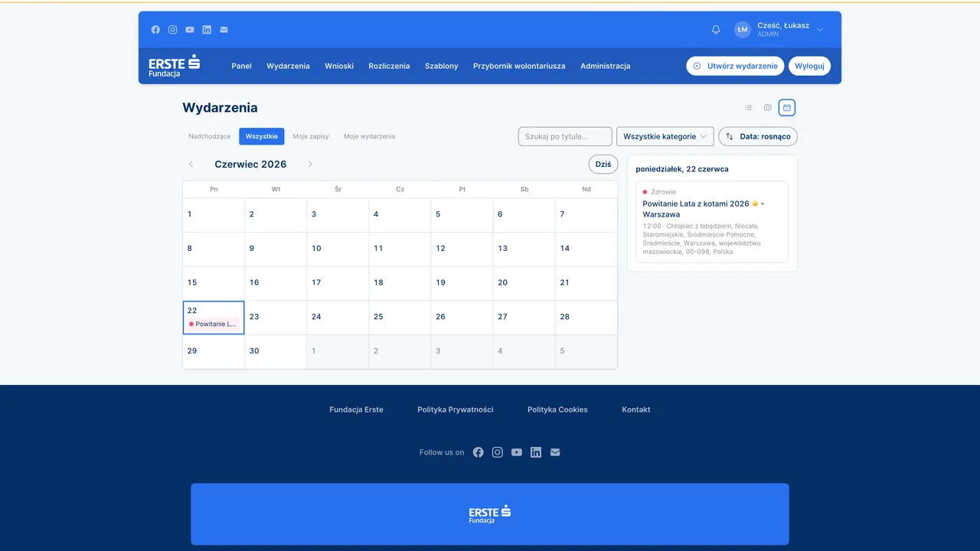Select June 14 in the calendar
The width and height of the screenshot is (980, 551).
click(586, 249)
